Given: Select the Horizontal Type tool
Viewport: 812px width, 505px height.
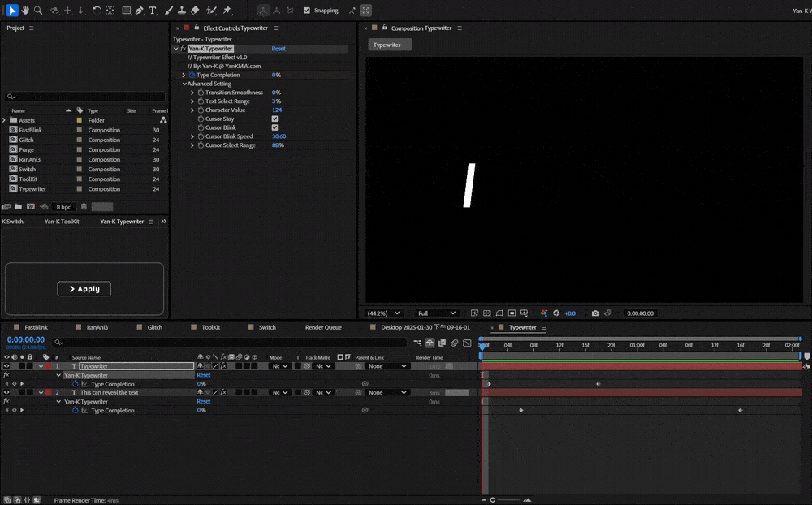Looking at the screenshot, I should click(153, 11).
